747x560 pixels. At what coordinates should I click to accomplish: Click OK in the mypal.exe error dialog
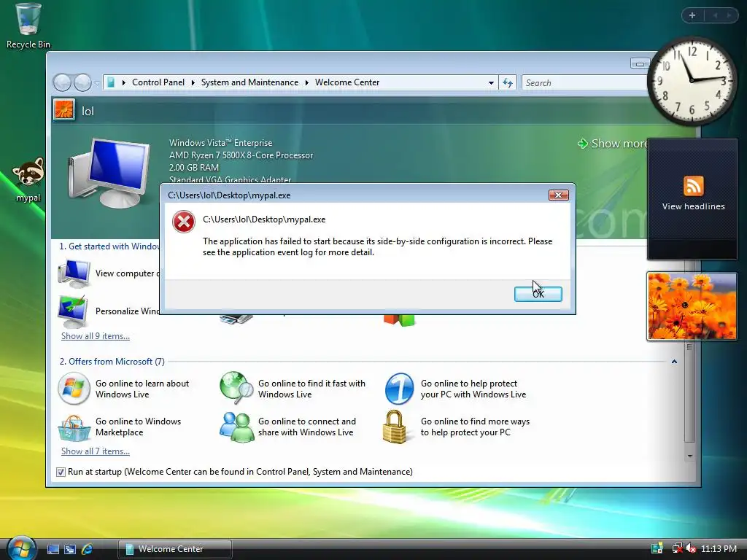[x=538, y=294]
